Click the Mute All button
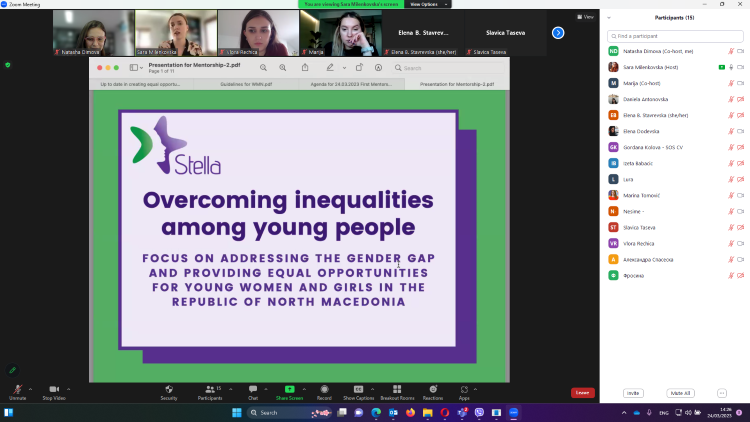 click(680, 393)
